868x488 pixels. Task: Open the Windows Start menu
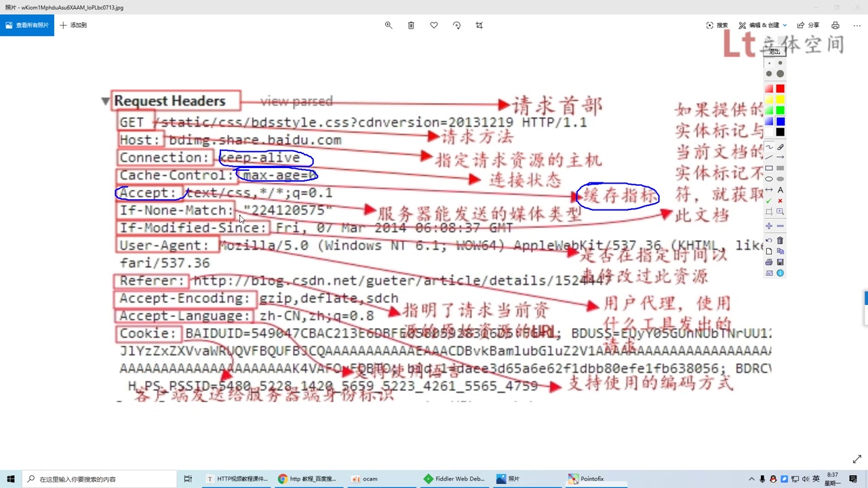click(10, 479)
